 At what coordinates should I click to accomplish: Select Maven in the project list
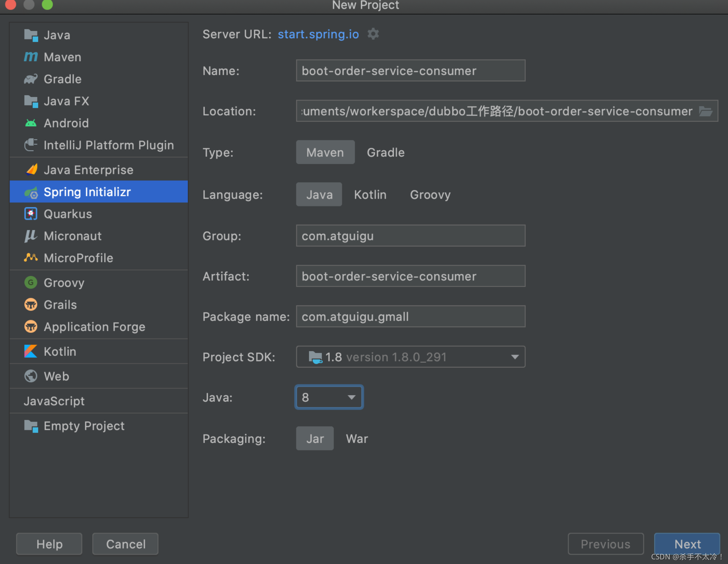click(99, 57)
